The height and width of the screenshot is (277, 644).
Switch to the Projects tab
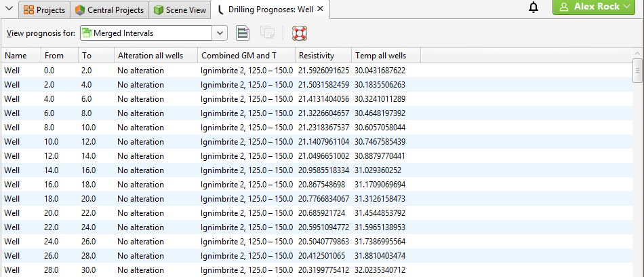point(45,10)
